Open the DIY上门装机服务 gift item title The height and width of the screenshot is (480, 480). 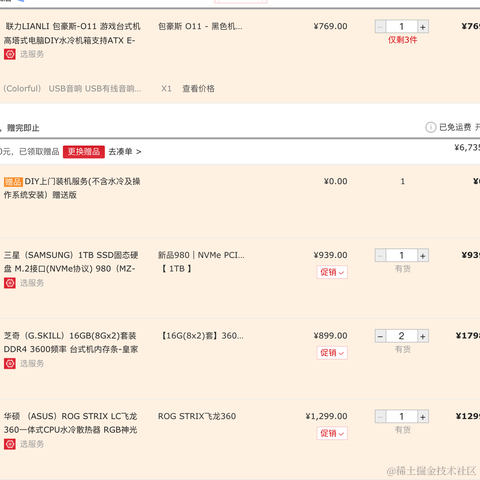72,188
